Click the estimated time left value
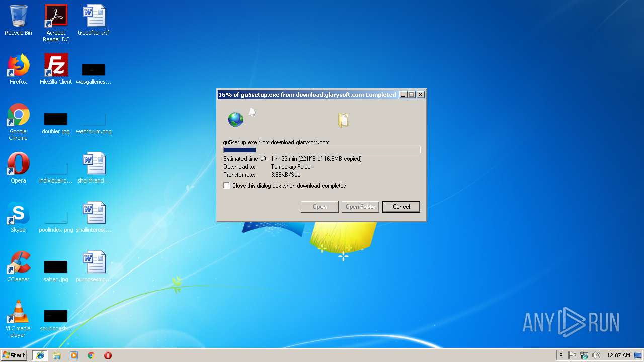Screen dimensions: 644x362 point(316,159)
